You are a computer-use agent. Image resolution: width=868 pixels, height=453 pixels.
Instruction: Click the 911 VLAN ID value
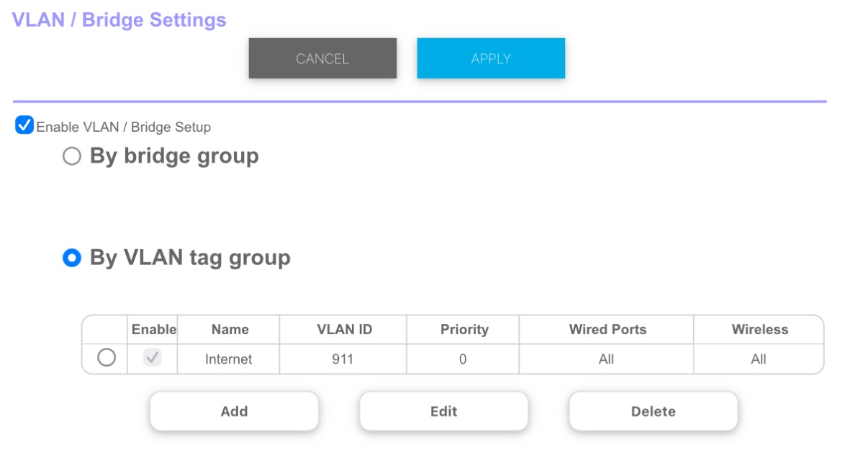pos(343,359)
